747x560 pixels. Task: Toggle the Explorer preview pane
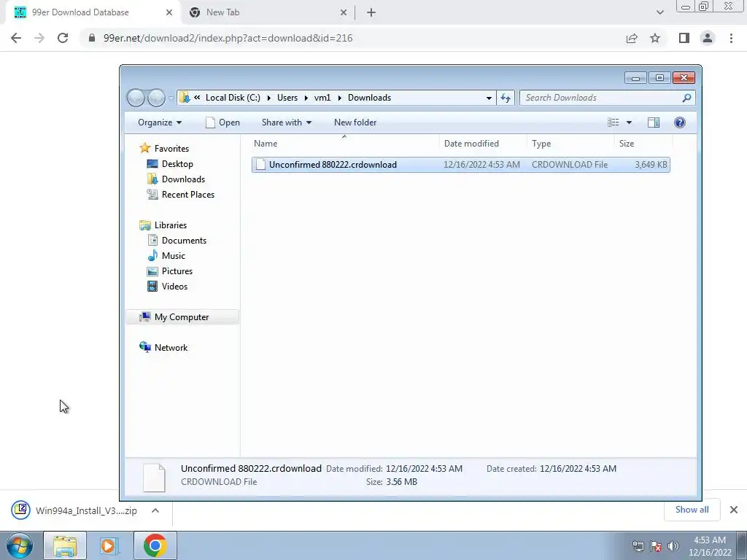click(653, 122)
